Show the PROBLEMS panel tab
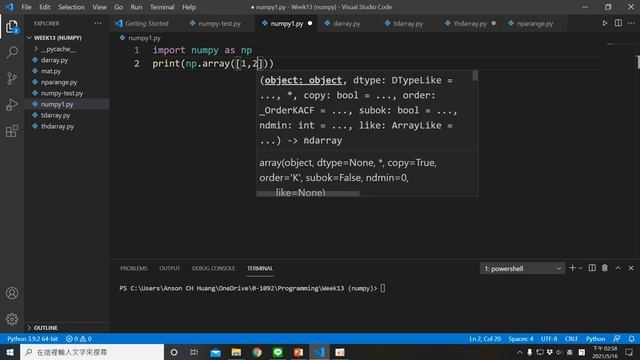 pos(134,268)
